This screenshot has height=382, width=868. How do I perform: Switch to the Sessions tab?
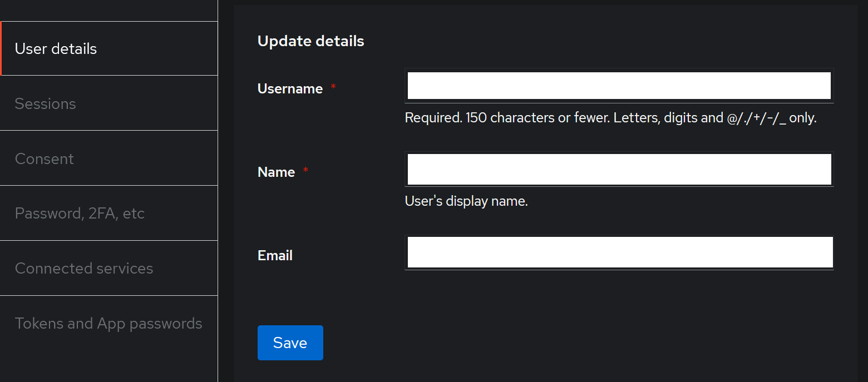(x=109, y=103)
